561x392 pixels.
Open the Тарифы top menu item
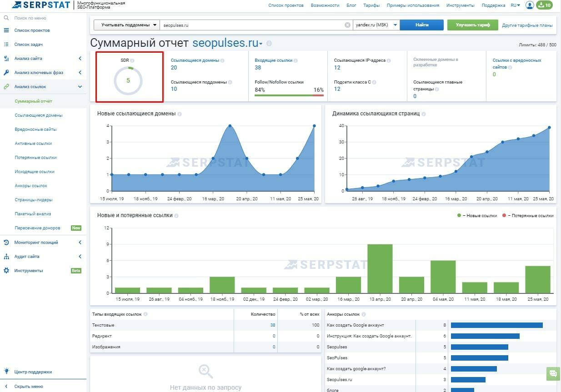[x=371, y=5]
